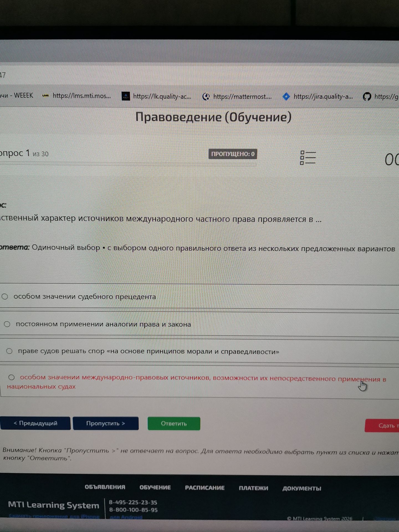Click the red 'Сдать' button
The image size is (399, 532).
[382, 426]
